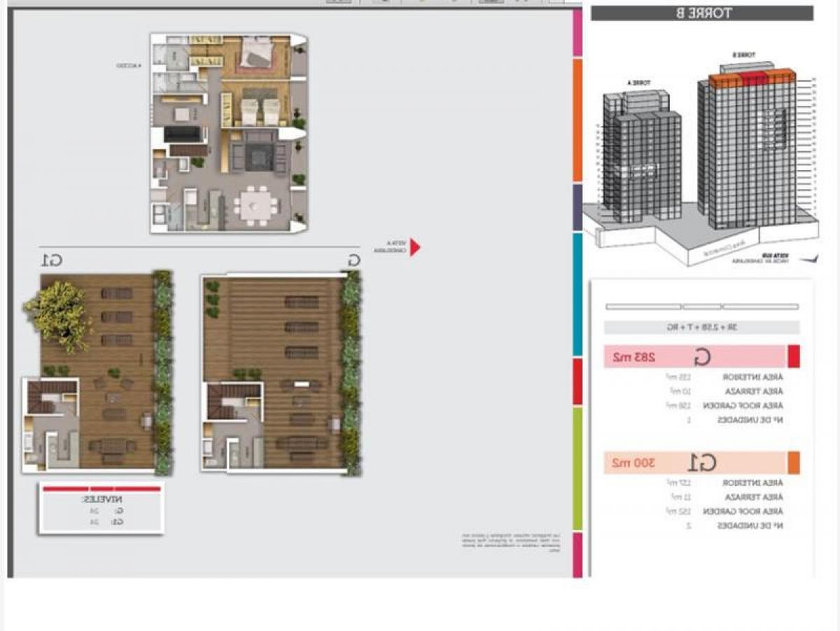Select the purple tab on the color strip
The image size is (840, 631).
click(577, 207)
